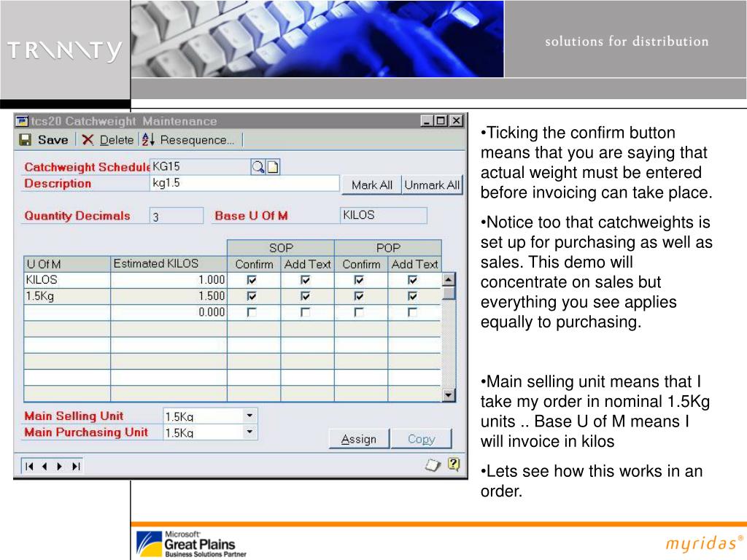The image size is (747, 560).
Task: Click the 0.000 Estimated KILOS cell
Action: click(169, 312)
